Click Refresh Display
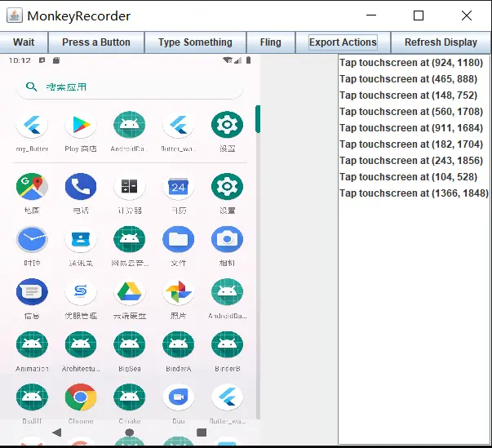 pyautogui.click(x=441, y=42)
